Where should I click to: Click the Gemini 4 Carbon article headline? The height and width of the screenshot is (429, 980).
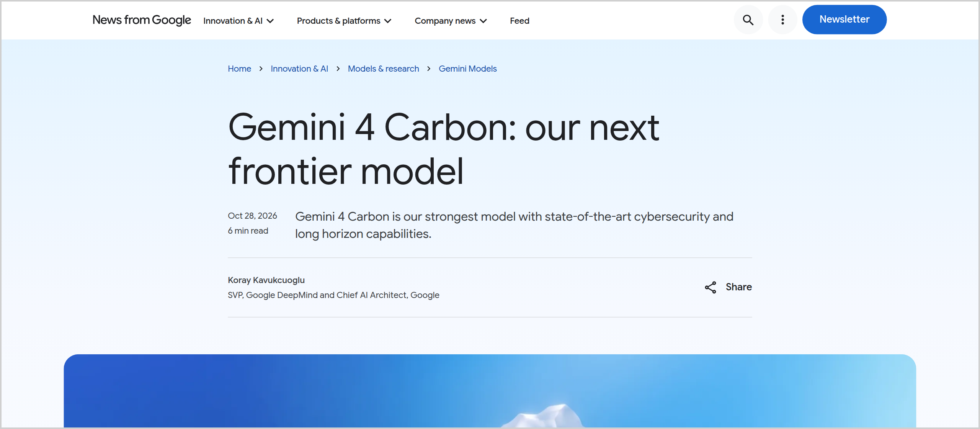(x=443, y=149)
